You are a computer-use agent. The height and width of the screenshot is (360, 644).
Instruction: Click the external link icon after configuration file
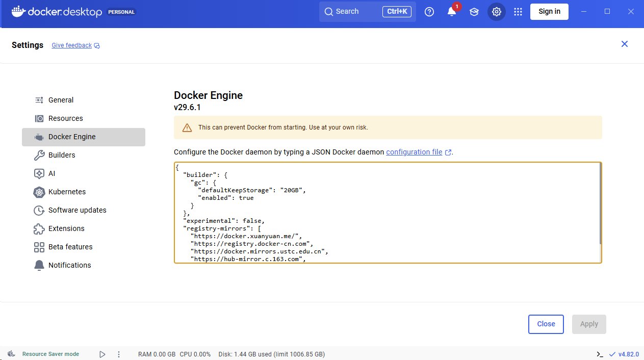point(448,152)
